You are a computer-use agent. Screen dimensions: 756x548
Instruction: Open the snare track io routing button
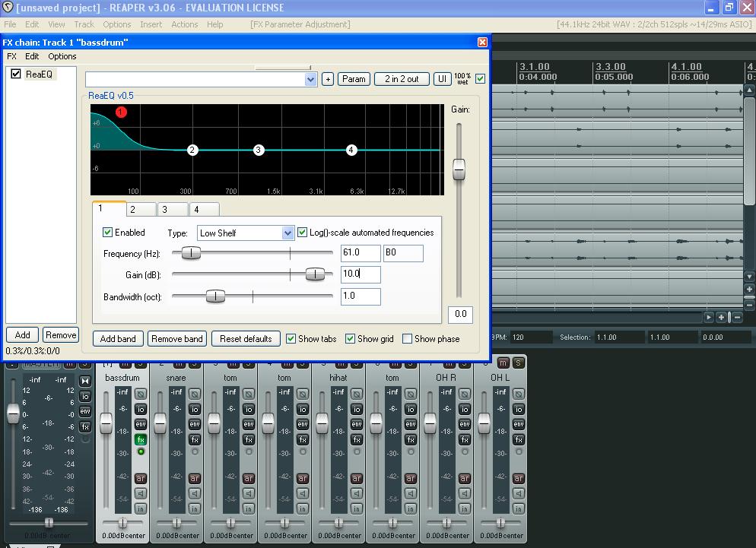click(194, 409)
